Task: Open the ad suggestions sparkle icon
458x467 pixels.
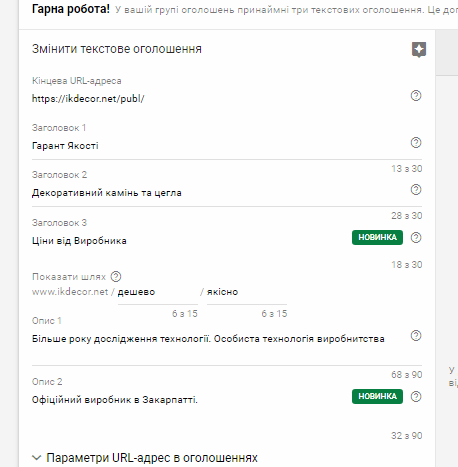Action: [419, 50]
